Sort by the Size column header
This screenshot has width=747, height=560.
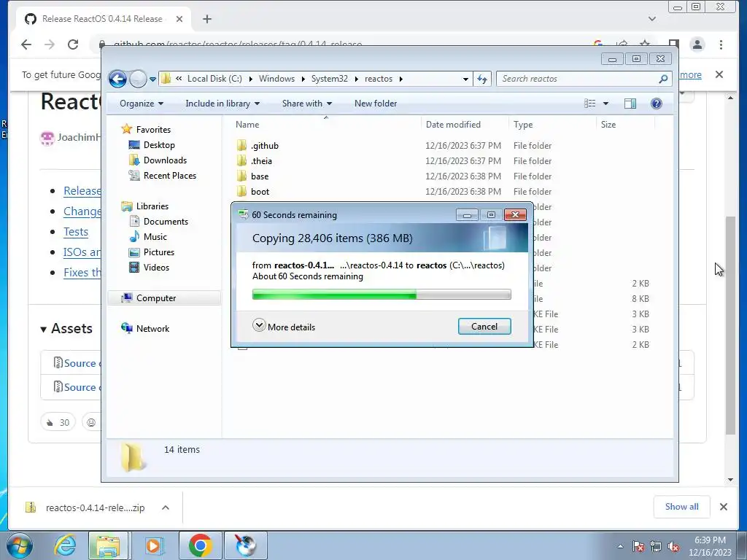pyautogui.click(x=608, y=124)
